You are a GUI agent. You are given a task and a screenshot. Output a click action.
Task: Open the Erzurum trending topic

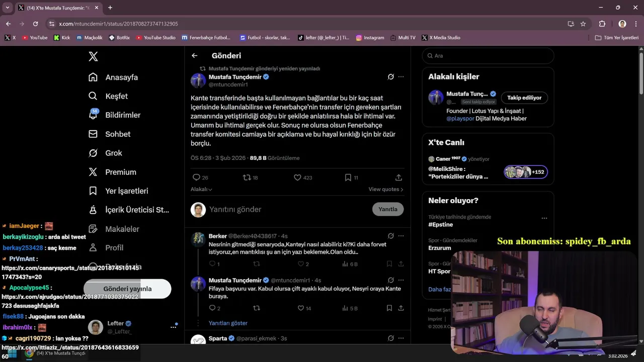point(439,248)
